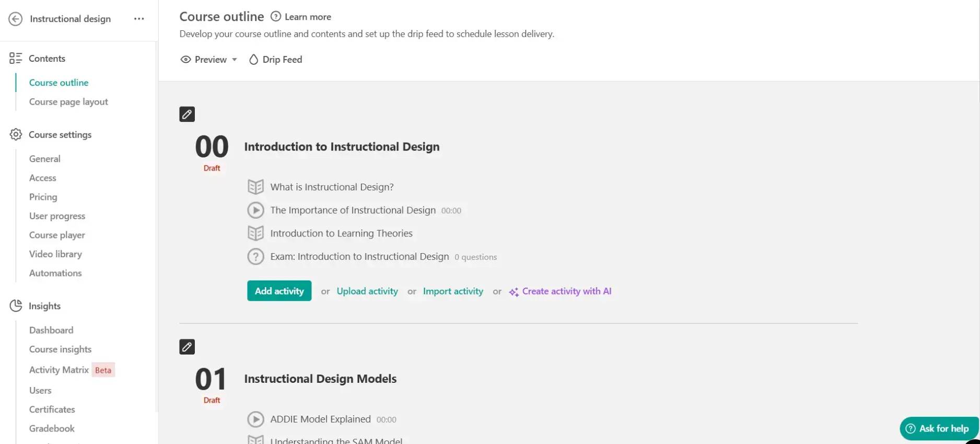Screen dimensions: 980x444
Task: Click the sparkle icon beside Create activity with AI
Action: [x=514, y=292]
